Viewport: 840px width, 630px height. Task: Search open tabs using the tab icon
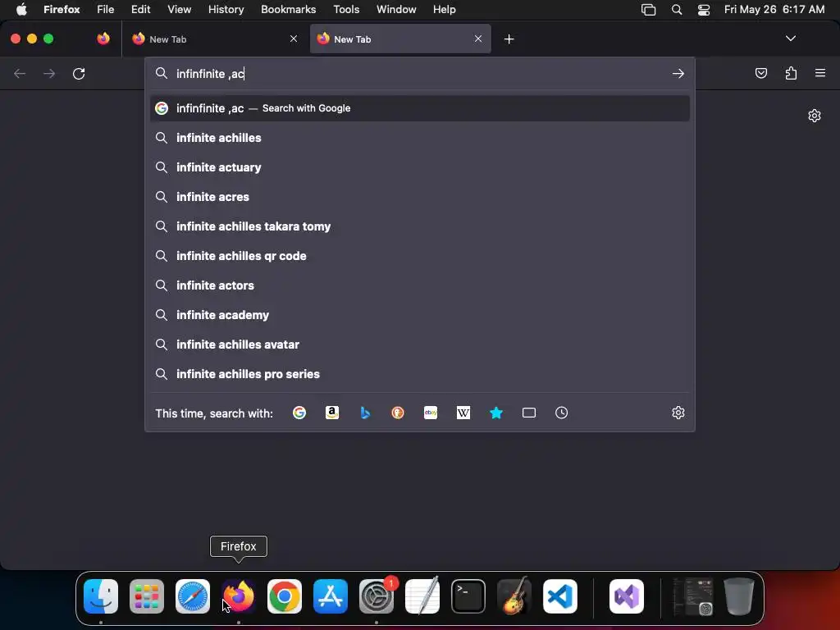point(529,413)
